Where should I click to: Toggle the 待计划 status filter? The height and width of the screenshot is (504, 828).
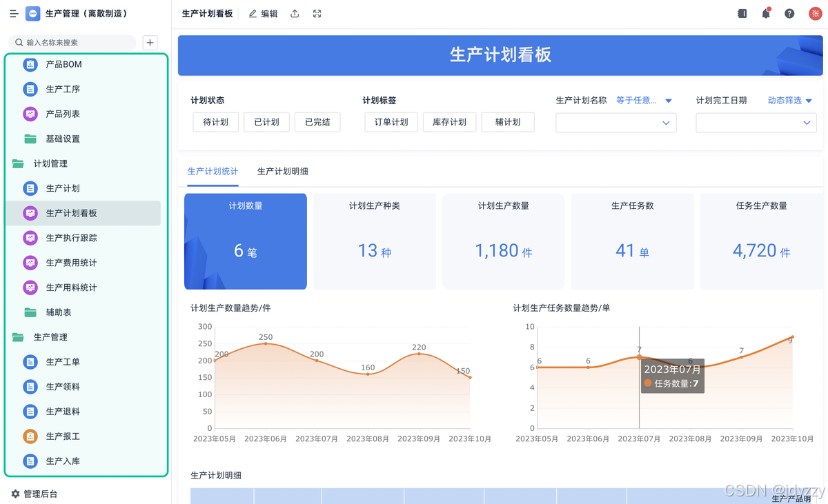pos(216,122)
